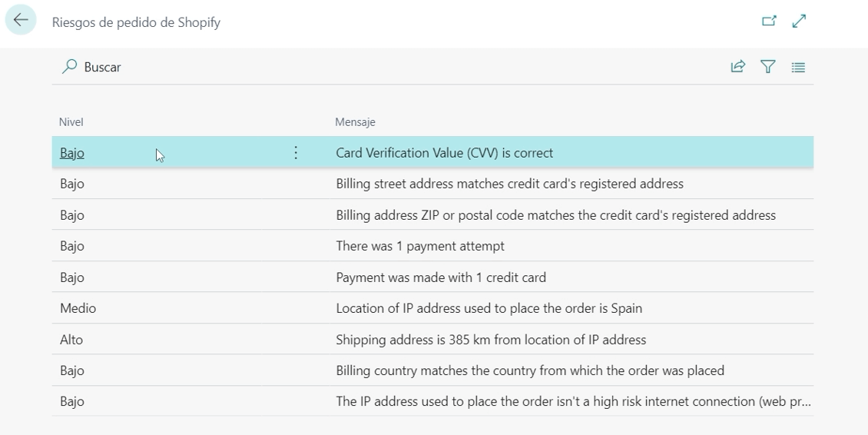Image resolution: width=868 pixels, height=435 pixels.
Task: Sort by the Nivel column header
Action: pos(71,122)
